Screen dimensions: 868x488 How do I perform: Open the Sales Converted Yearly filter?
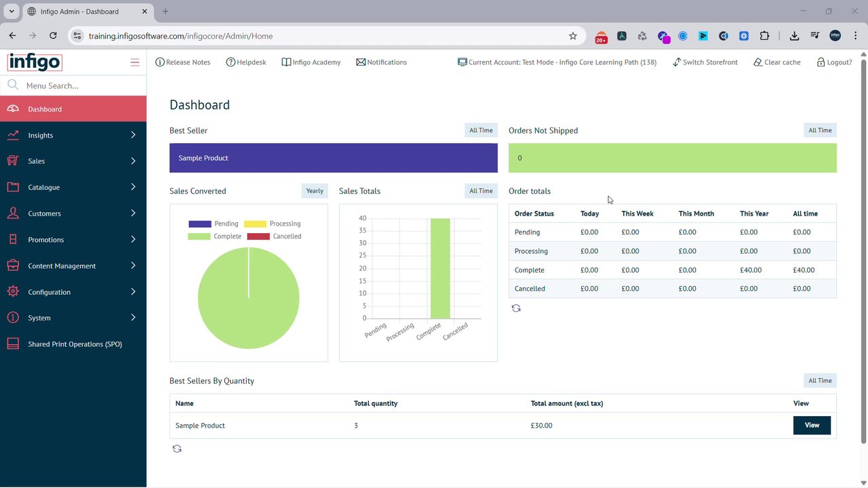[315, 191]
